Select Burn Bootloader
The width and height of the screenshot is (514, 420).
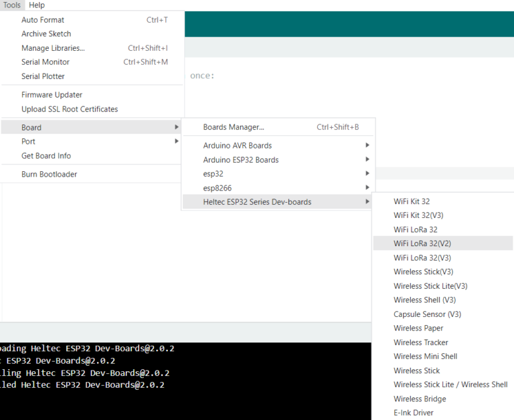49,175
